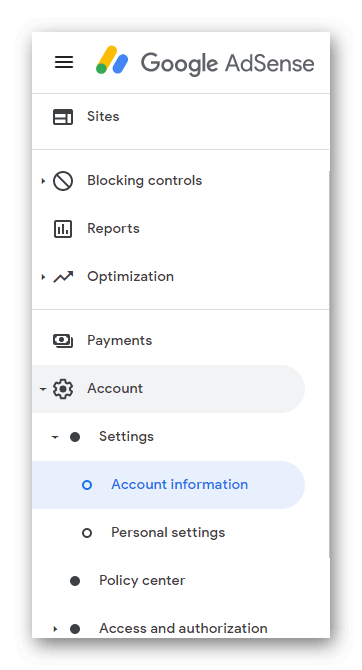The width and height of the screenshot is (362, 670).
Task: Expand Access and authorization arrow
Action: 55,629
